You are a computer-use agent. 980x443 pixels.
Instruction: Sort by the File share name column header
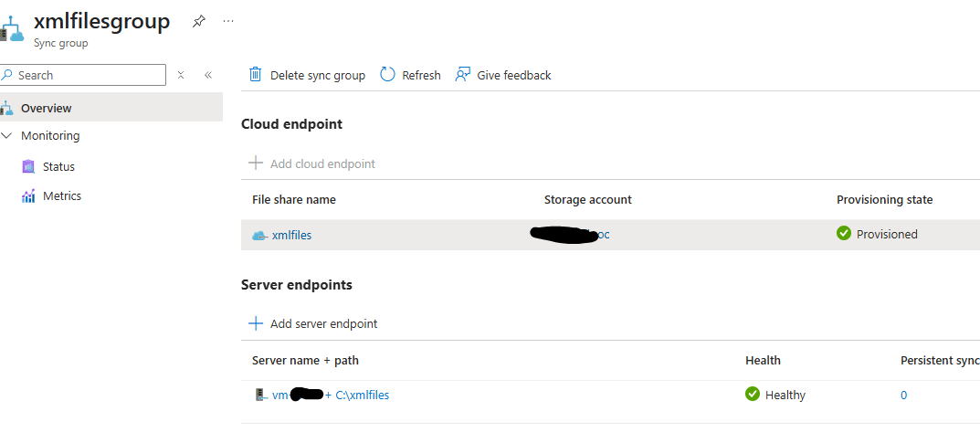pos(294,200)
